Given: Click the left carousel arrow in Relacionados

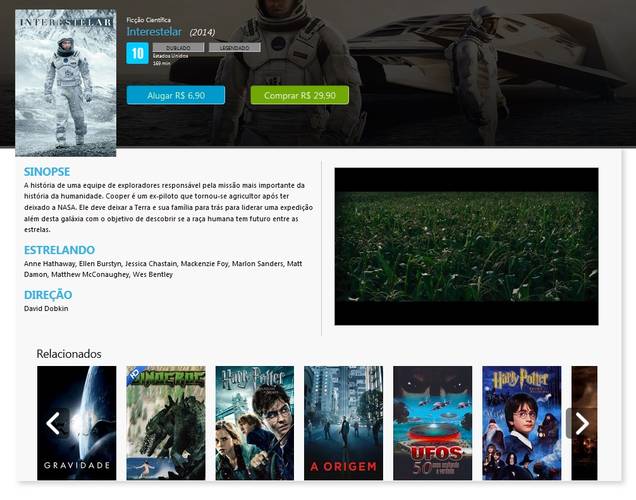Looking at the screenshot, I should [55, 423].
